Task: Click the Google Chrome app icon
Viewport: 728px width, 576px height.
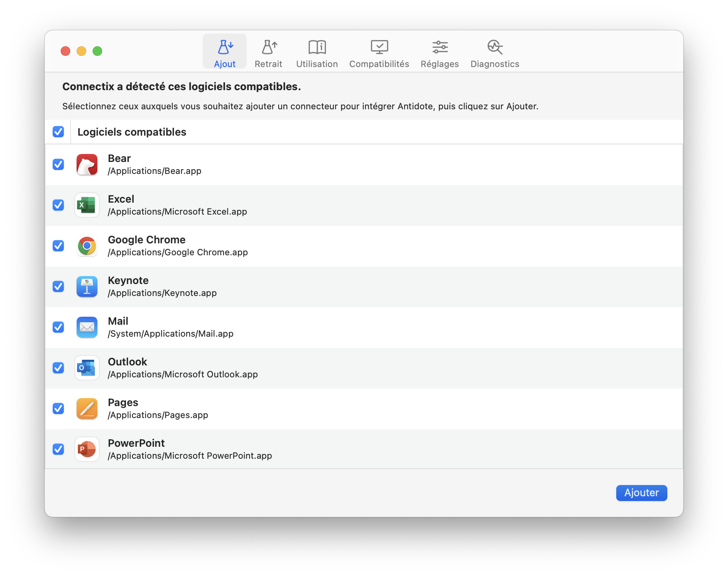Action: [87, 246]
